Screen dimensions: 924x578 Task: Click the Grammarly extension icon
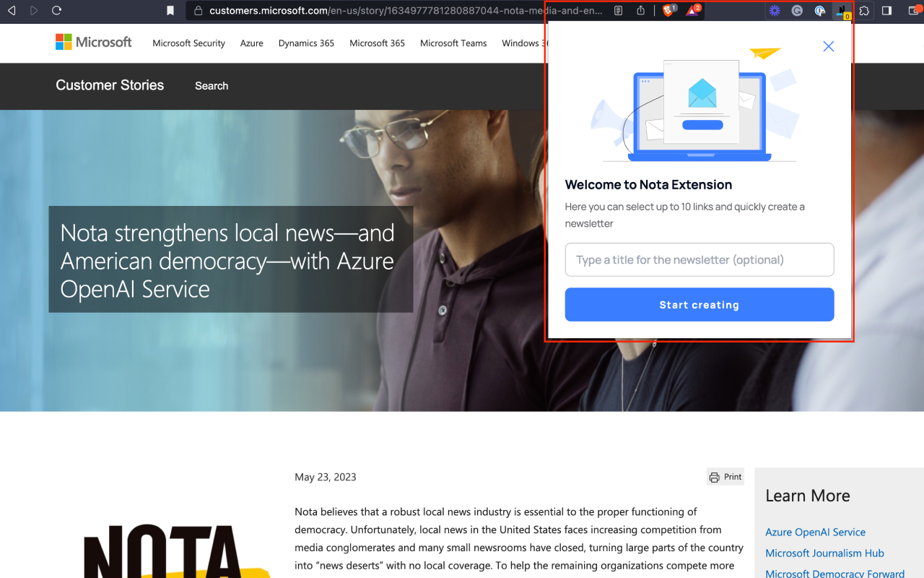point(797,11)
